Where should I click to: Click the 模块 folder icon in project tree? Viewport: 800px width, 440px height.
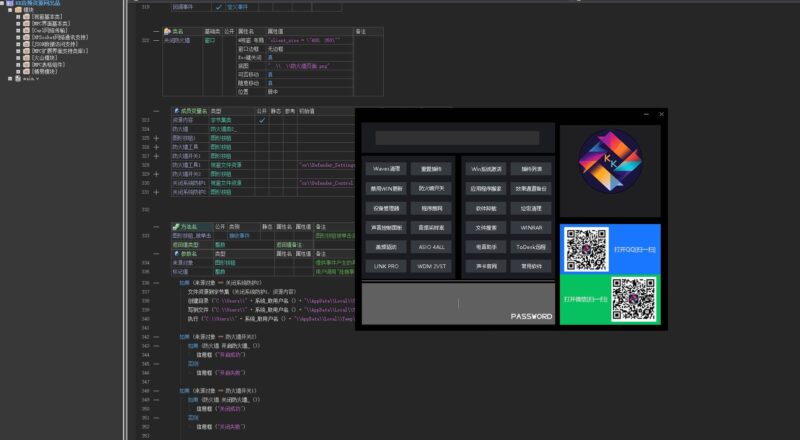17,11
